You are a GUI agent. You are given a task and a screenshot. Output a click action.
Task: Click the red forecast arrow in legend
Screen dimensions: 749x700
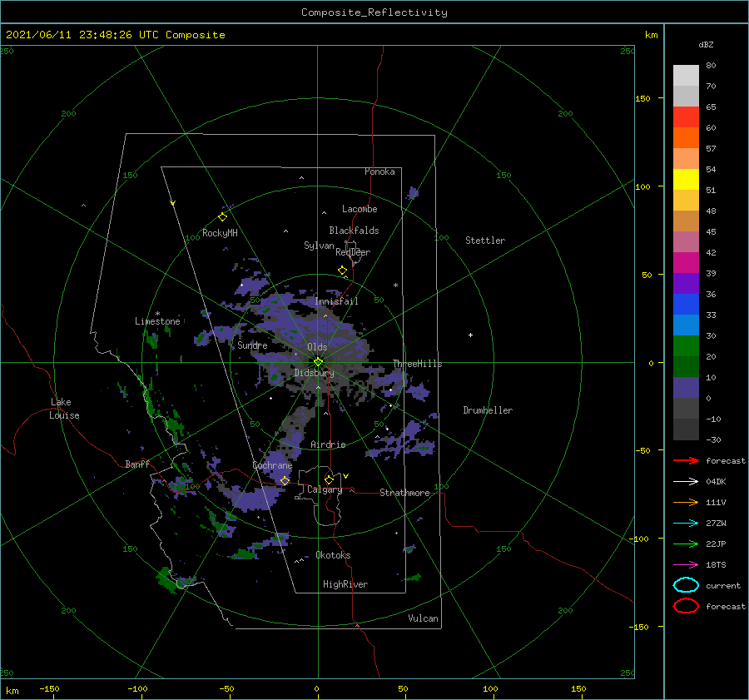tap(686, 460)
